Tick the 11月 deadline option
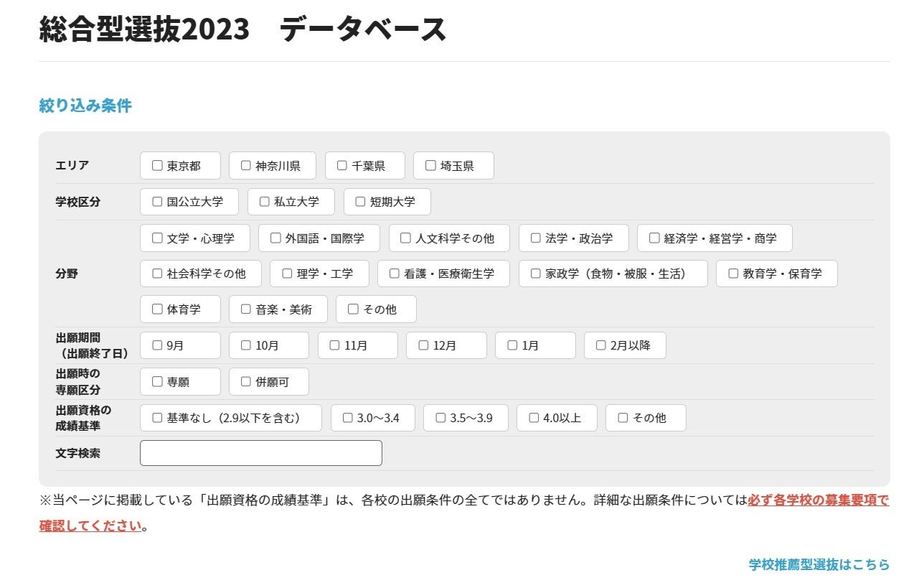The width and height of the screenshot is (924, 588). coord(334,345)
